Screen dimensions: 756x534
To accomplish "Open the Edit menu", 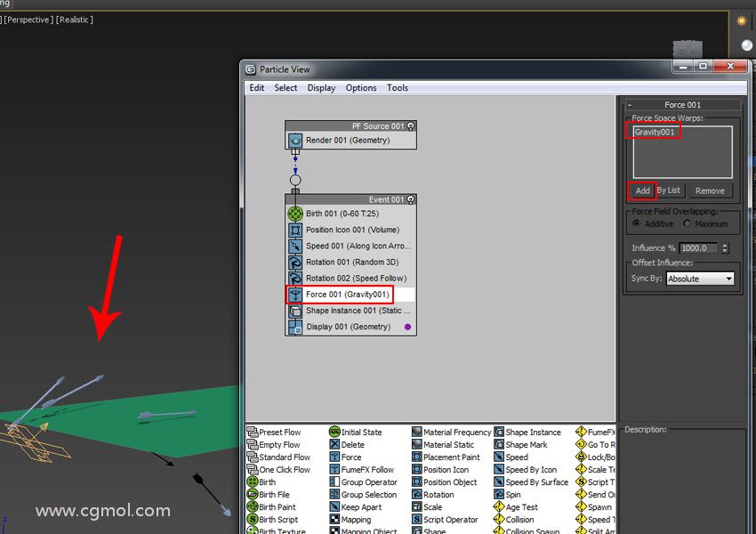I will [x=256, y=88].
